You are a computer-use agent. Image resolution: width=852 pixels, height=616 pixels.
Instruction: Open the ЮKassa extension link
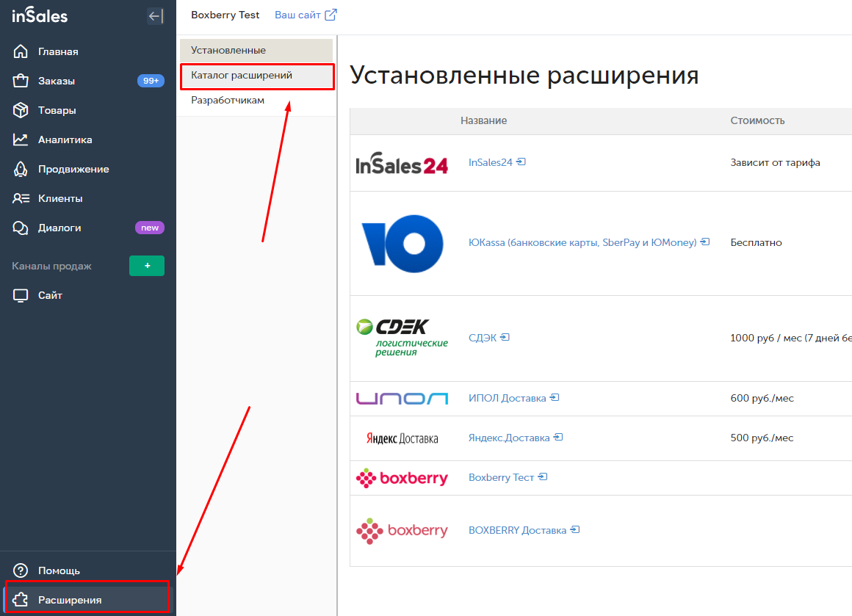[x=582, y=242]
